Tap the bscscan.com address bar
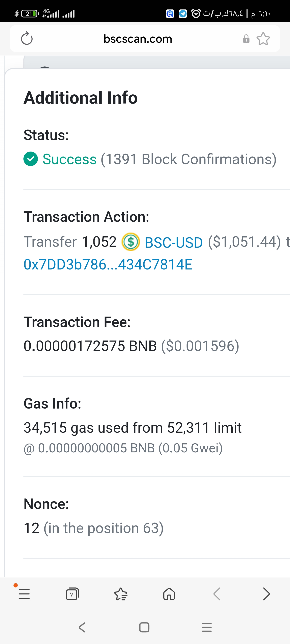This screenshot has width=290, height=644. point(138,39)
